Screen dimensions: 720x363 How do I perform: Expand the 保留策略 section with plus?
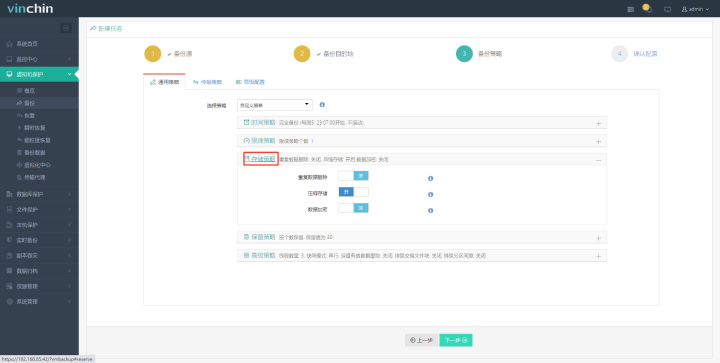pos(598,238)
